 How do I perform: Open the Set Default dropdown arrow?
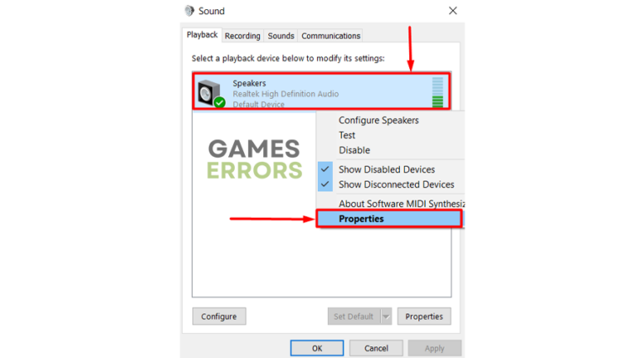pos(386,317)
